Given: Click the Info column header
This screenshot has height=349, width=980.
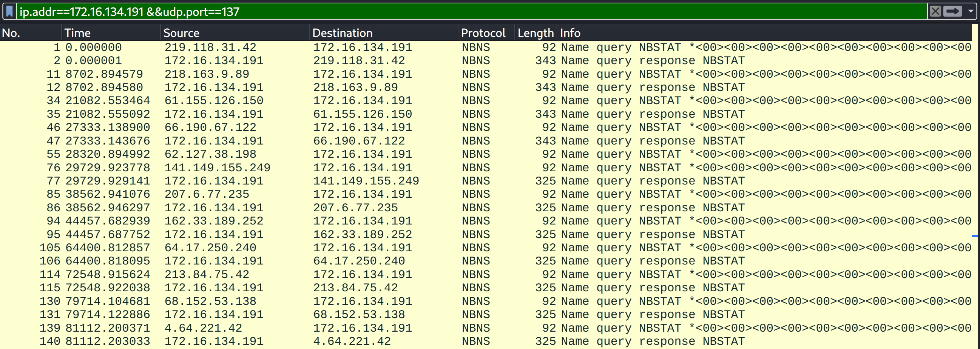Looking at the screenshot, I should [764, 33].
